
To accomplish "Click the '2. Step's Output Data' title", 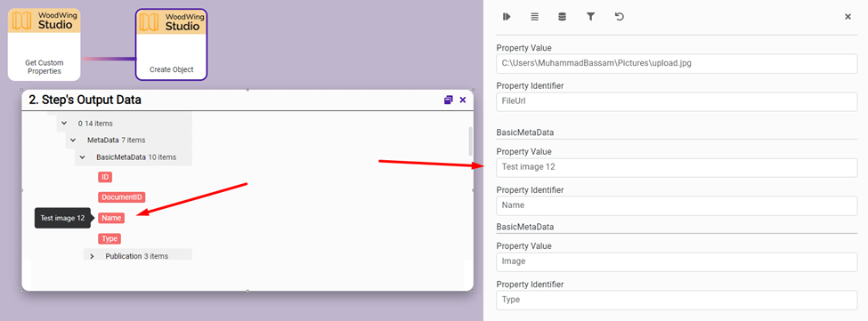I will (85, 100).
